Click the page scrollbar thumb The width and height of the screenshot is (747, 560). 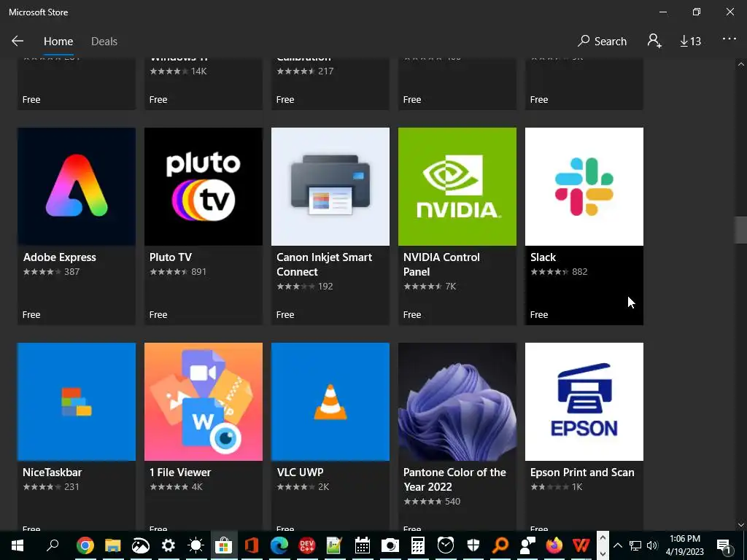(740, 230)
